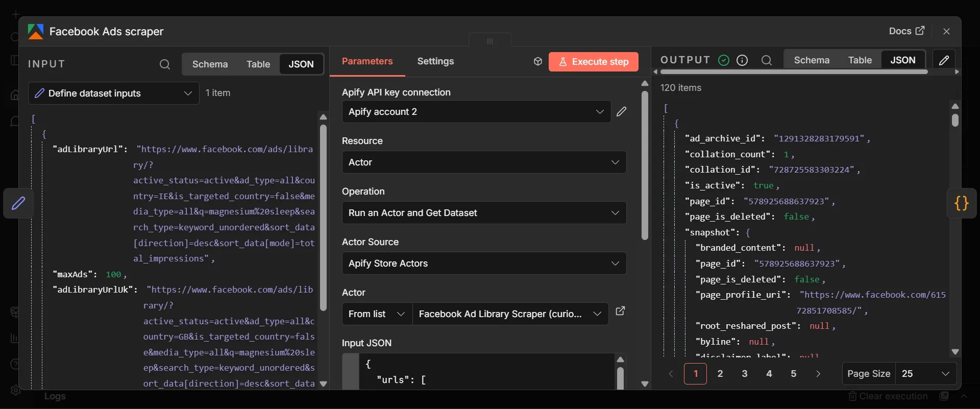Go to previous output page arrow
This screenshot has height=409, width=980.
(x=671, y=374)
